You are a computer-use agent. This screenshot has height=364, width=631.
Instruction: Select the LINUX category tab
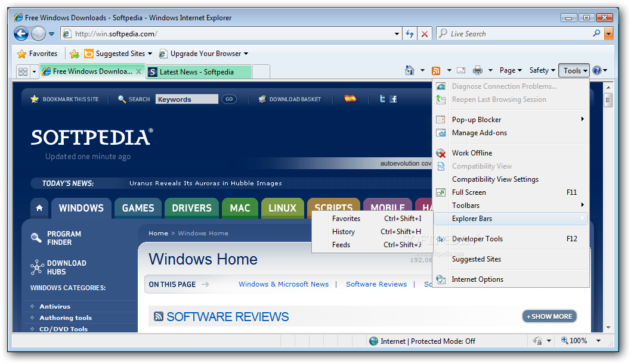point(283,208)
